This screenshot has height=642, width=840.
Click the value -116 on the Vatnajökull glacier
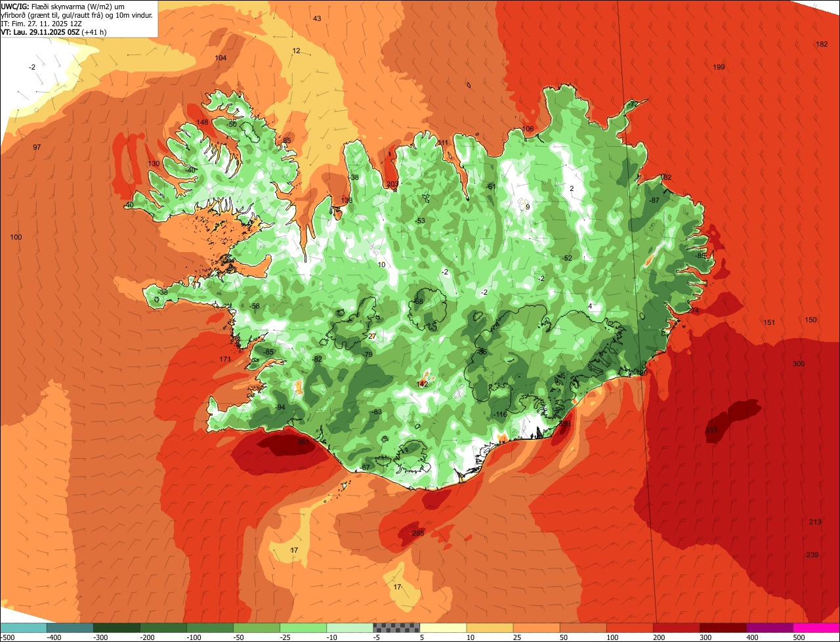(x=501, y=414)
